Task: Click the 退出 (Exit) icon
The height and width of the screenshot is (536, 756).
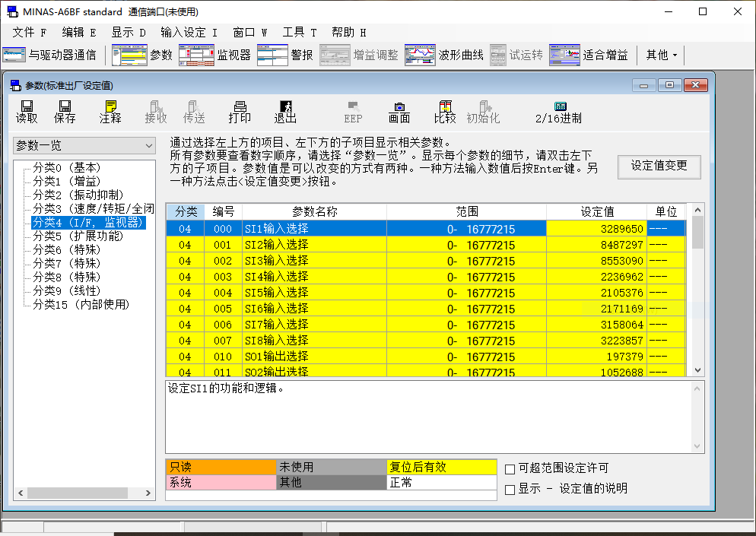Action: pos(285,111)
